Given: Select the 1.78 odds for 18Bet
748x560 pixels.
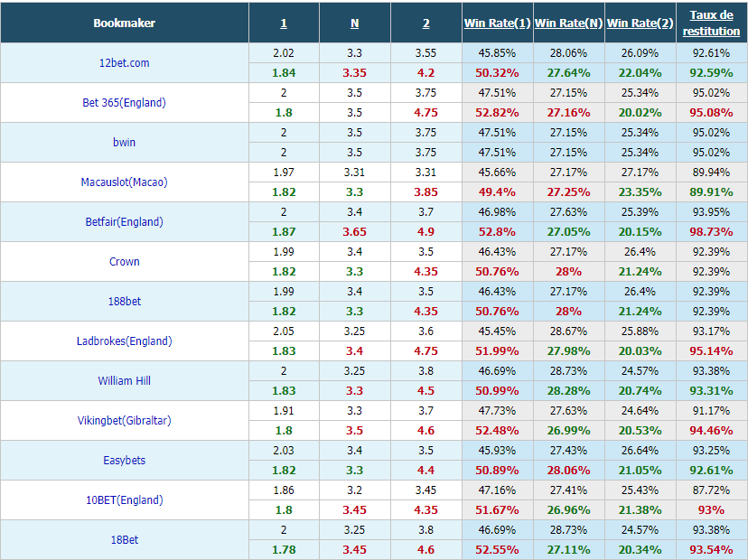Looking at the screenshot, I should 284,550.
